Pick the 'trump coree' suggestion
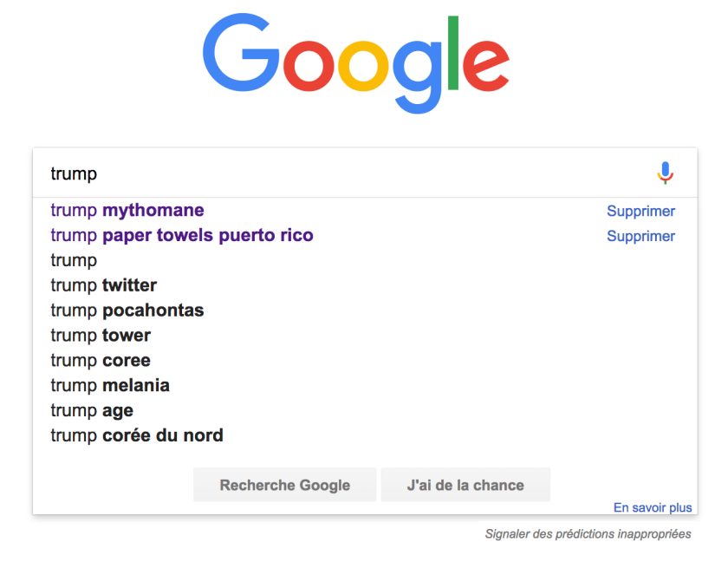 tap(101, 361)
